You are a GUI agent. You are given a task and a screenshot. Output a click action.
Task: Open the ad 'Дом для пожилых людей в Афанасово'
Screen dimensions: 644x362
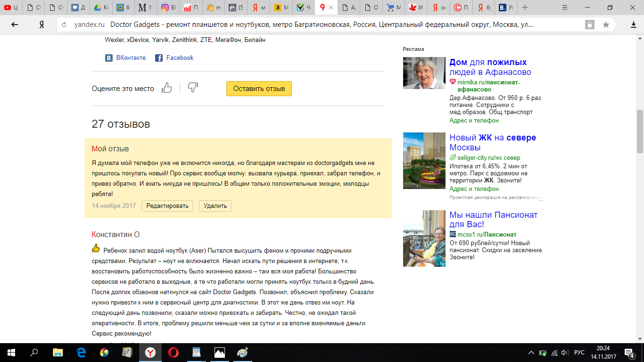tap(490, 67)
